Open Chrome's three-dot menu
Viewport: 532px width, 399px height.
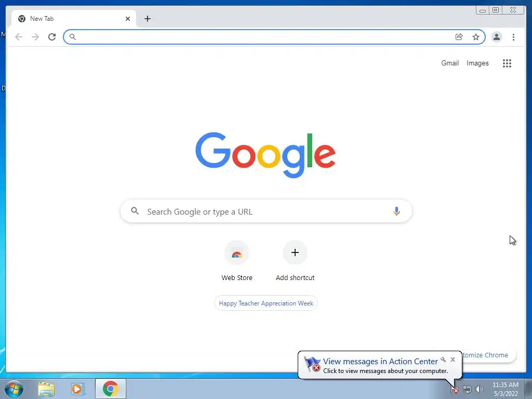(x=513, y=37)
